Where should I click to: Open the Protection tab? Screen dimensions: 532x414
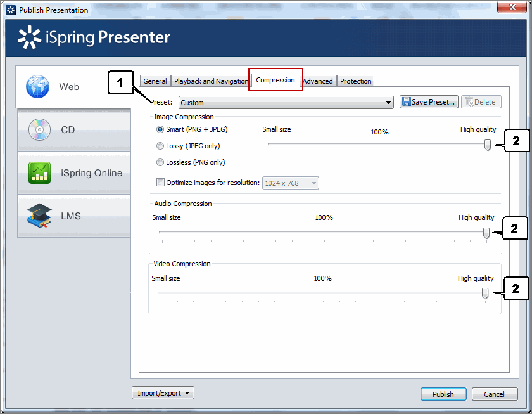pos(355,81)
